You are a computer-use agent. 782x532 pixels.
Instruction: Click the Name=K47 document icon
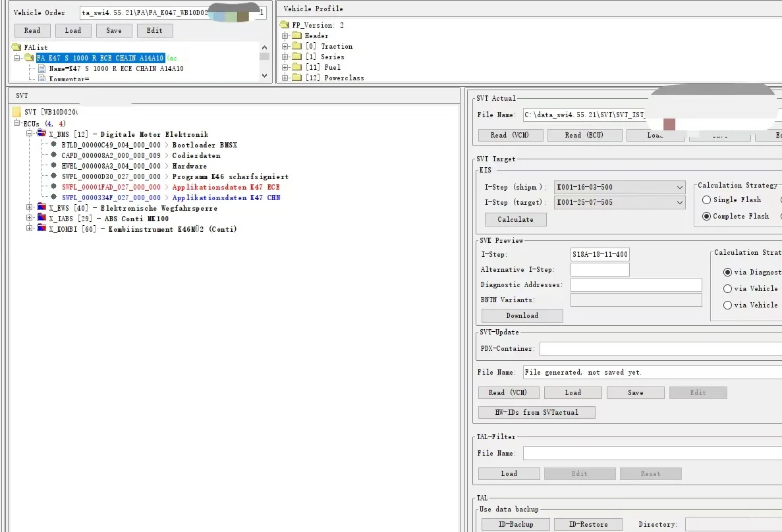[42, 68]
